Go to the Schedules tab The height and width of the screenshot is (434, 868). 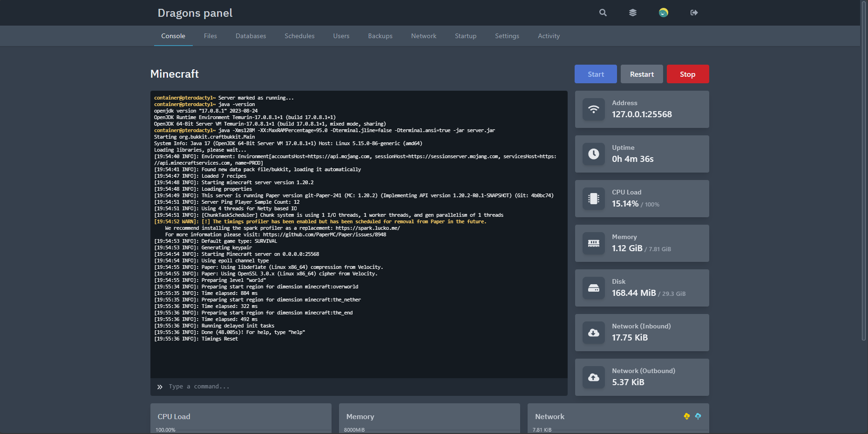pos(299,36)
